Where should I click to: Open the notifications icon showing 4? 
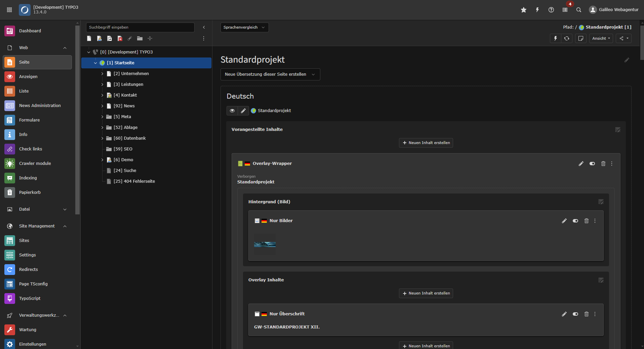tap(565, 10)
